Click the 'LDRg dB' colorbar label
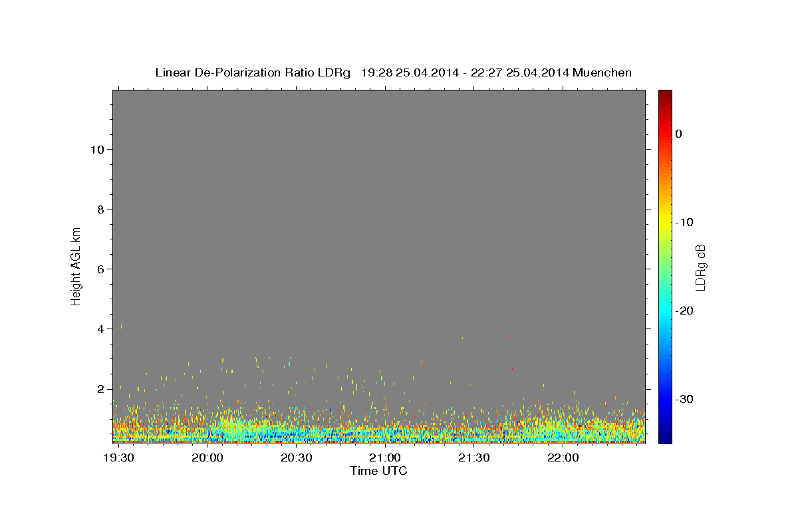The height and width of the screenshot is (532, 798). [x=700, y=267]
